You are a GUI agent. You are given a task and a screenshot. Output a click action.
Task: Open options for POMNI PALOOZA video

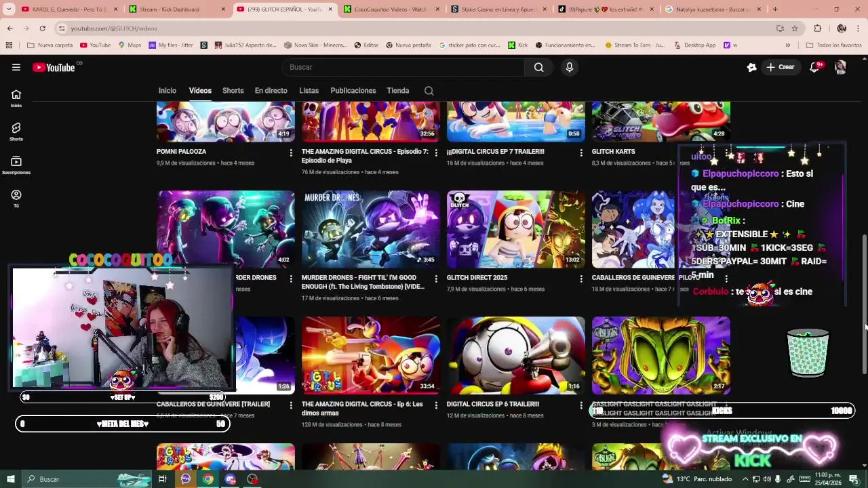[291, 152]
